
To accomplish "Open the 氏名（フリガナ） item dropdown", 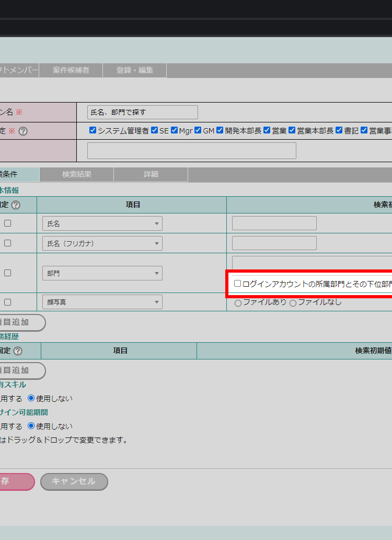I will [x=102, y=243].
